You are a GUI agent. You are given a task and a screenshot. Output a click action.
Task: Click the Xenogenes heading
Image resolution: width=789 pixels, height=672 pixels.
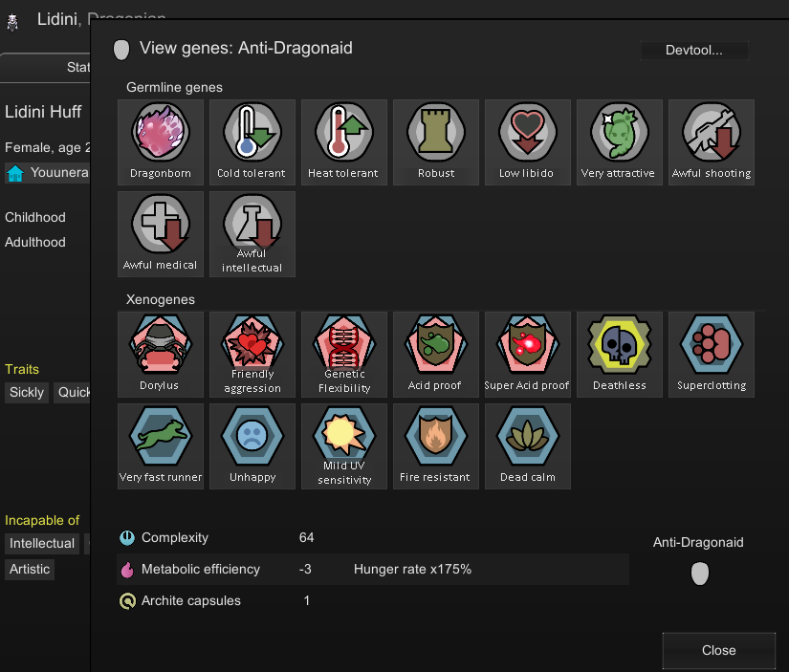(x=160, y=300)
